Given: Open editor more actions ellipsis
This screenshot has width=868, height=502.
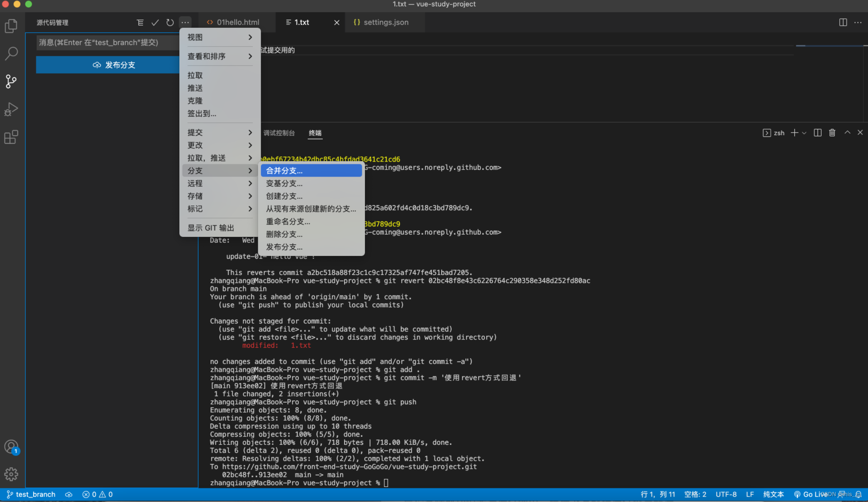Looking at the screenshot, I should point(858,22).
